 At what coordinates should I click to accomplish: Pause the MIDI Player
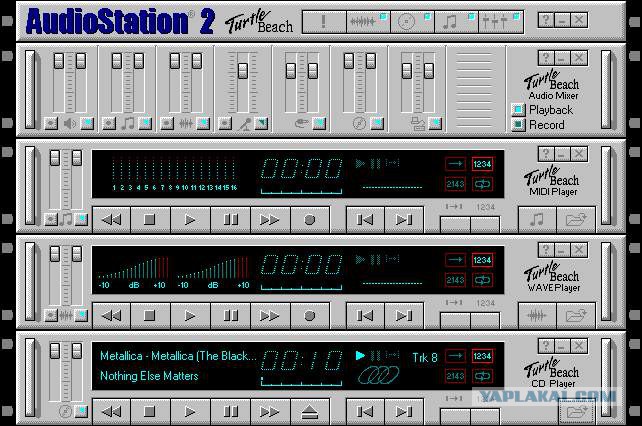[x=230, y=220]
